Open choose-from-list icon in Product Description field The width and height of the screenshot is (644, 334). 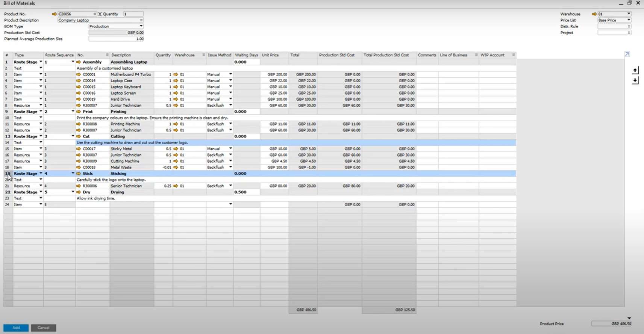click(141, 20)
